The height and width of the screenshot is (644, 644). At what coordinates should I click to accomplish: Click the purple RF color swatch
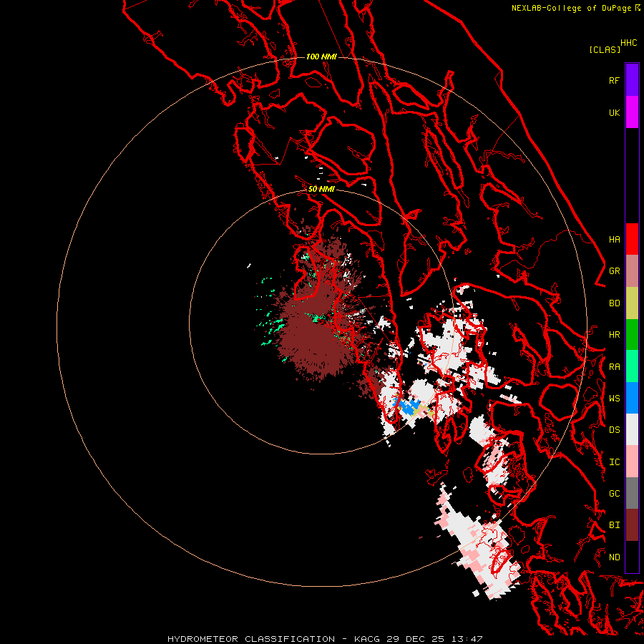632,80
